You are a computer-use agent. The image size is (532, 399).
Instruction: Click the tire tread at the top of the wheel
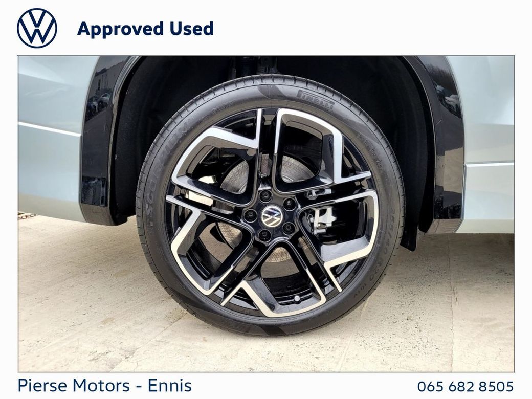pyautogui.click(x=268, y=82)
